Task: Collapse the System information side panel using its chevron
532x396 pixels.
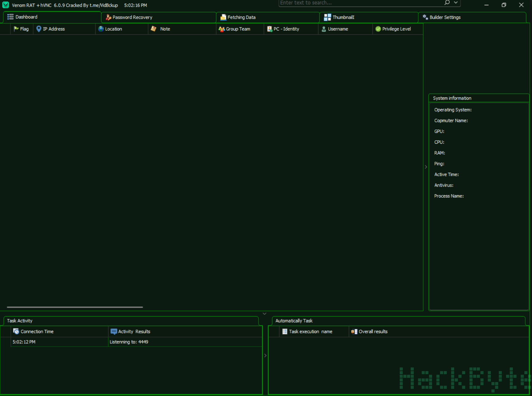Action: pyautogui.click(x=426, y=167)
